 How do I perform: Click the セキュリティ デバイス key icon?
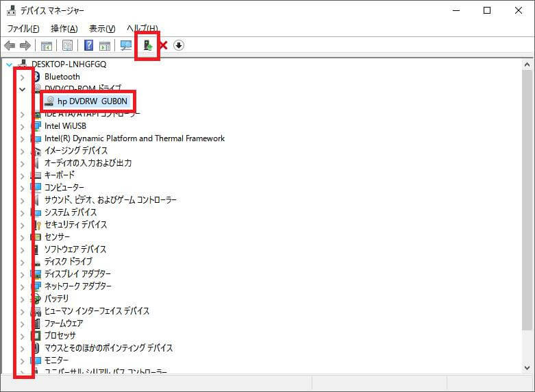[38, 225]
